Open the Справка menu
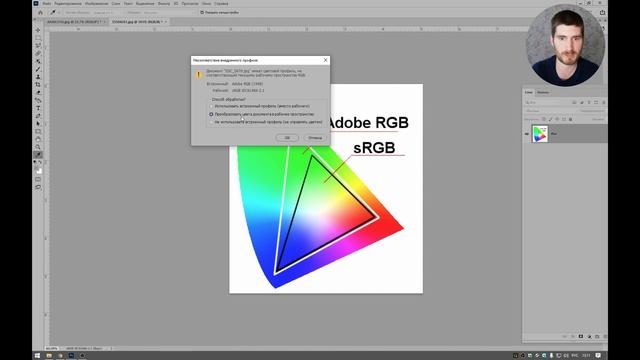640x360 pixels. click(221, 4)
